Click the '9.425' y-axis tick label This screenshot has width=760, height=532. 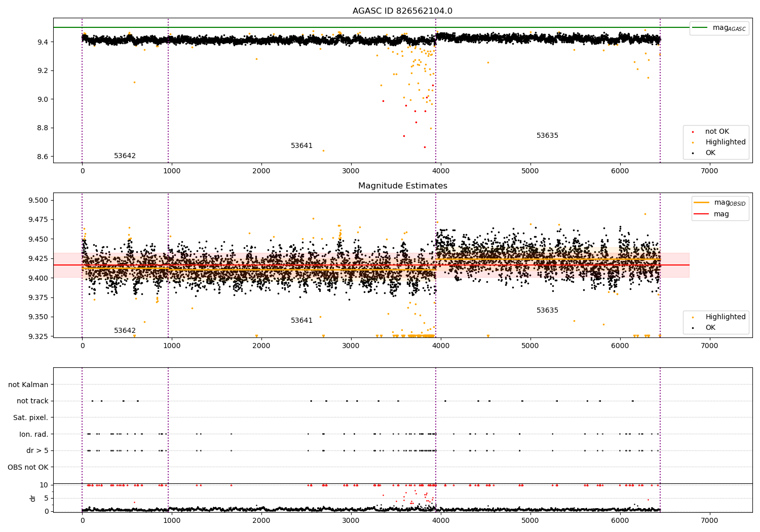39,258
